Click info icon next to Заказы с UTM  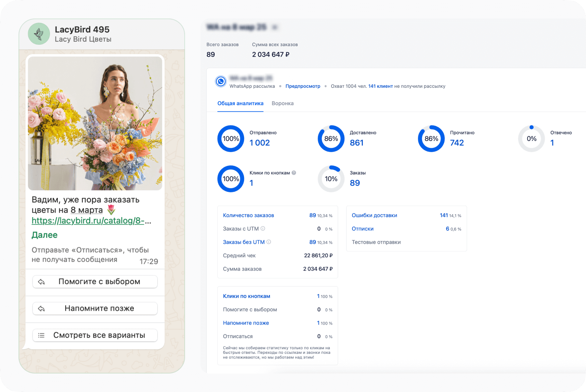click(263, 228)
